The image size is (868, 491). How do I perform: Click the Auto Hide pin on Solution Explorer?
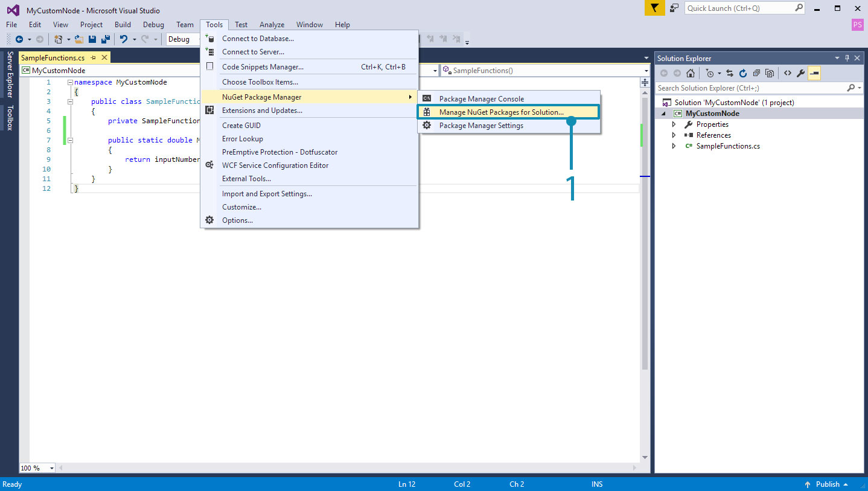(847, 58)
